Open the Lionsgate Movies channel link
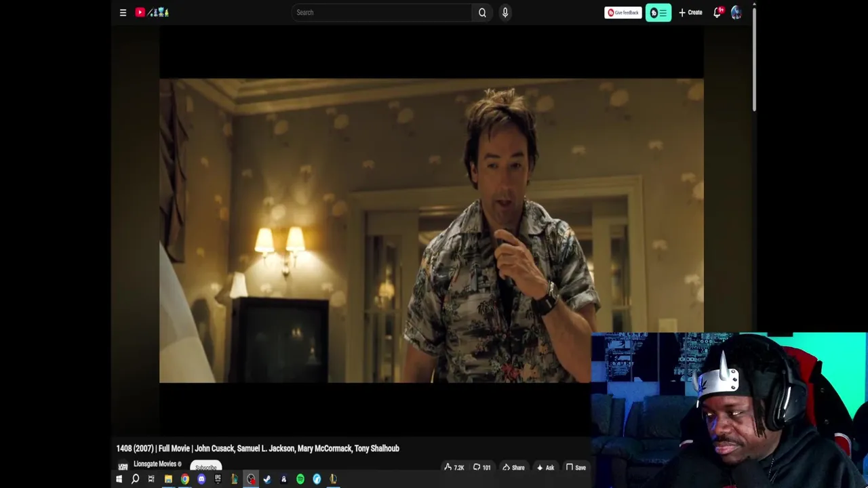Viewport: 868px width, 488px height. [x=155, y=464]
